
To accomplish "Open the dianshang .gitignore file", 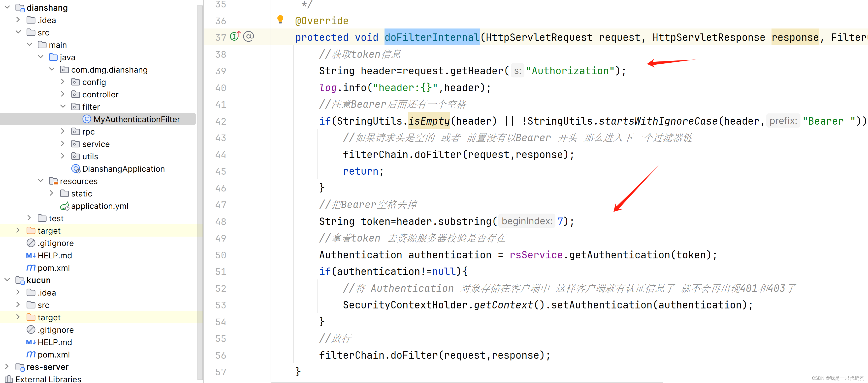I will pos(55,243).
